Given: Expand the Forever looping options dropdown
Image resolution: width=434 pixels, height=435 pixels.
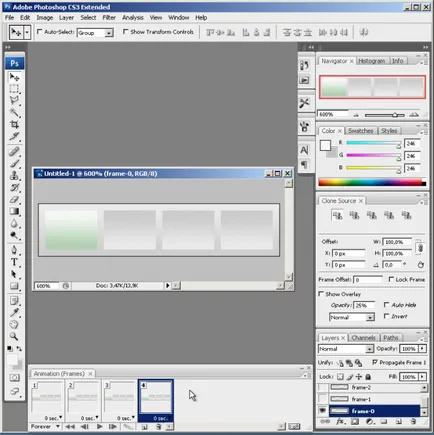Looking at the screenshot, I should [45, 426].
